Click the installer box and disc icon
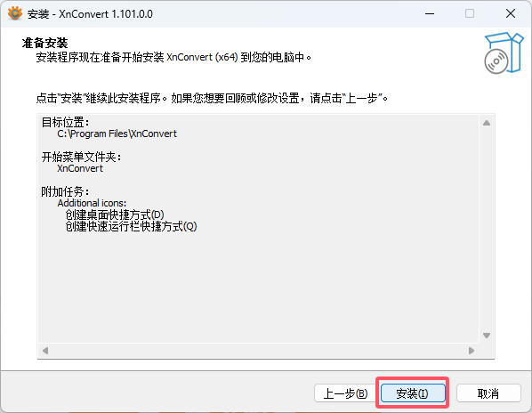Image resolution: width=532 pixels, height=413 pixels. pos(504,53)
